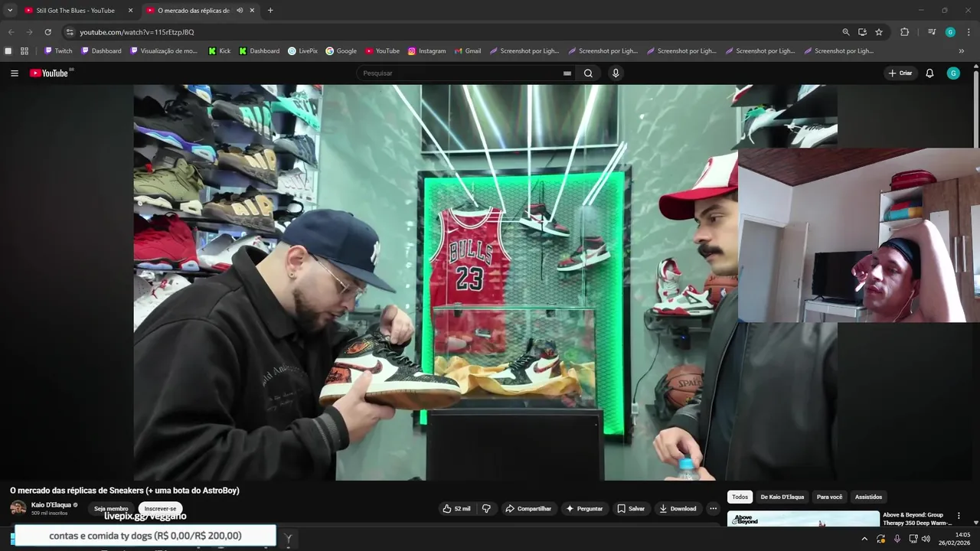Close the O mercado das réplicas tab
This screenshot has width=980, height=551.
click(252, 11)
